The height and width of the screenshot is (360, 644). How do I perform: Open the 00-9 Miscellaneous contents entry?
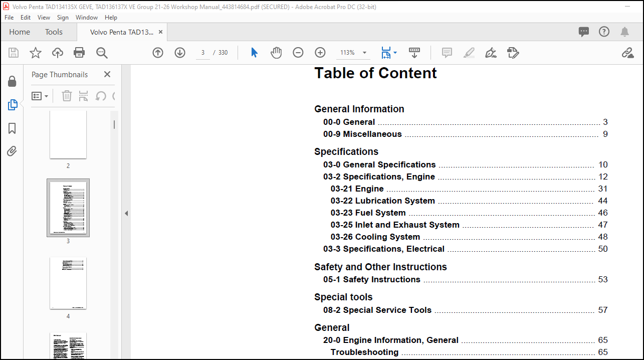tap(465, 134)
